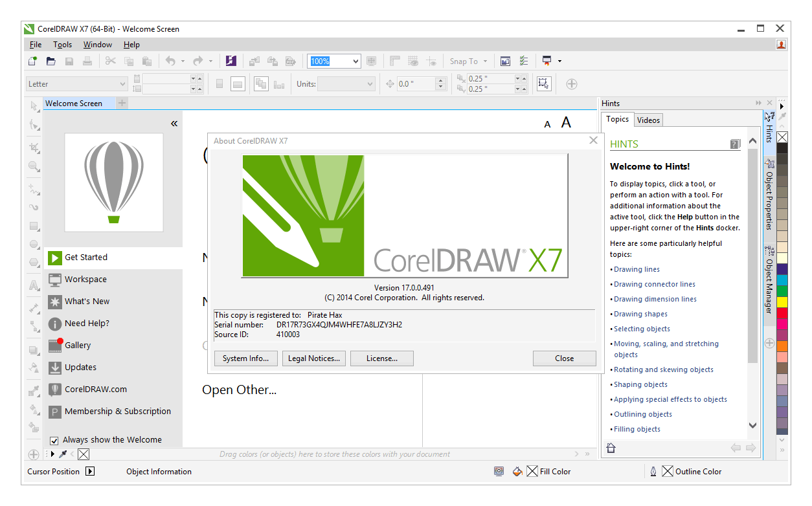Screen dimensions: 812x506
Task: Open the color palette flyout arrow
Action: point(782,106)
